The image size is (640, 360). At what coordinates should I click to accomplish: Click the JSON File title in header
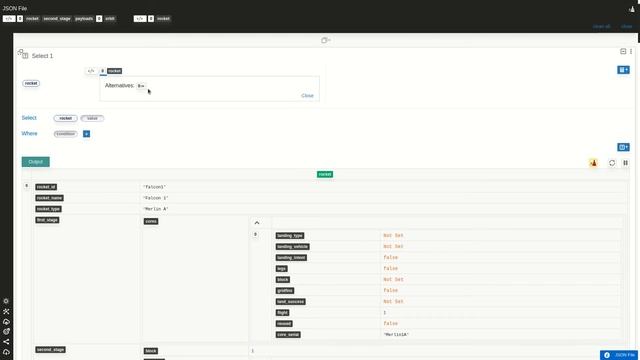tap(15, 8)
